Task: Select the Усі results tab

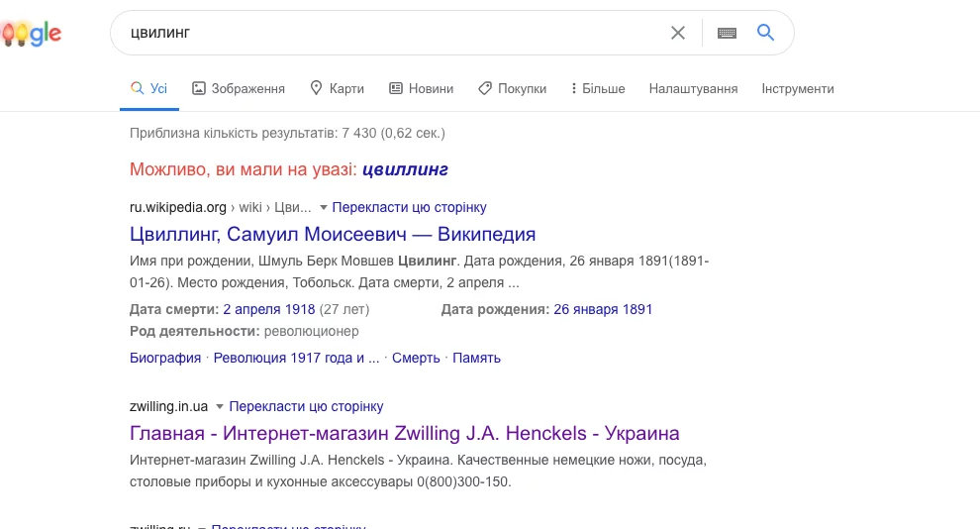Action: [148, 89]
